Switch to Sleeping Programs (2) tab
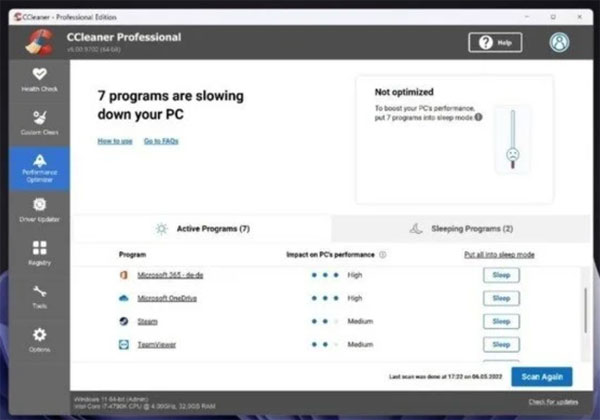The width and height of the screenshot is (600, 420). pos(461,229)
